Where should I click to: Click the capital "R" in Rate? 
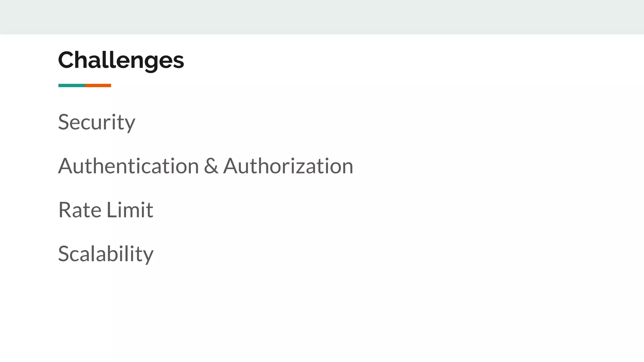coord(65,210)
